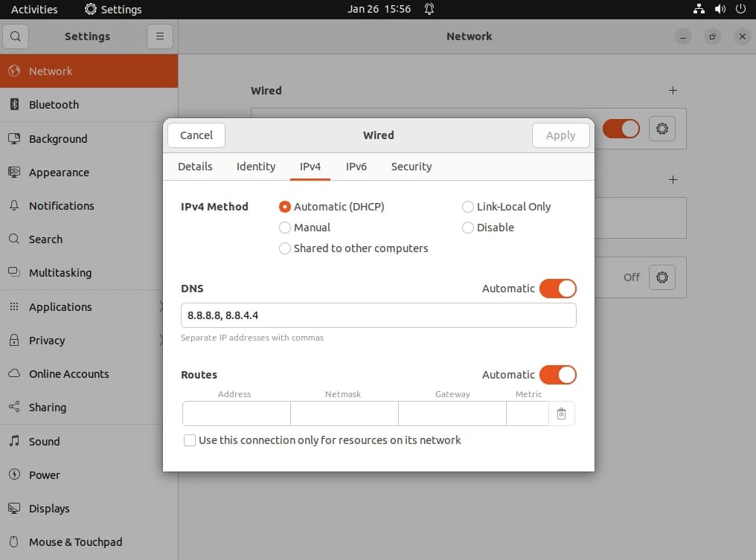Open the Details tab
Viewport: 756px width, 560px height.
[x=195, y=167]
